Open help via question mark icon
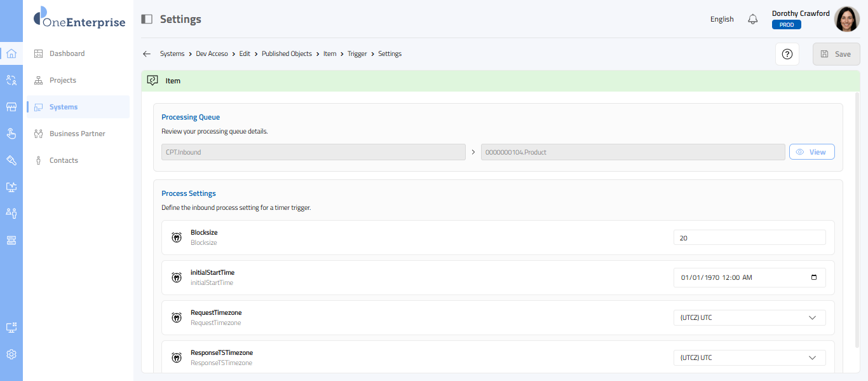868x381 pixels. (787, 54)
